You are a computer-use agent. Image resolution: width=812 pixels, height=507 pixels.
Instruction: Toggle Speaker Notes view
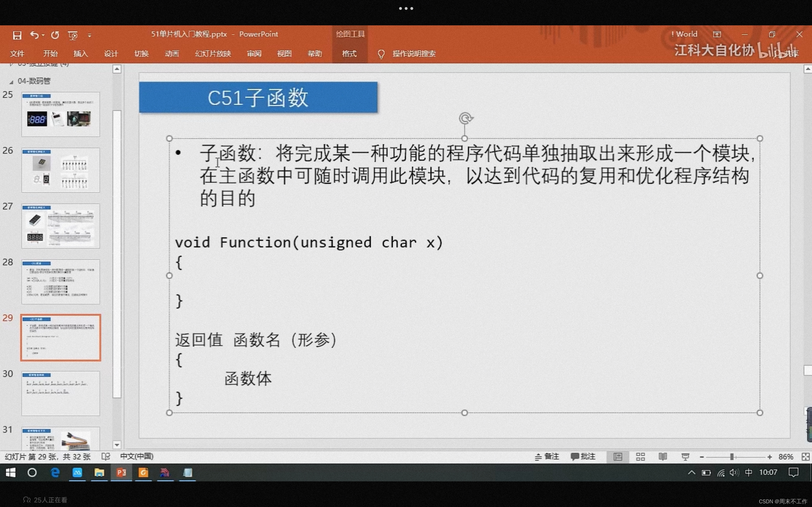[x=547, y=456]
